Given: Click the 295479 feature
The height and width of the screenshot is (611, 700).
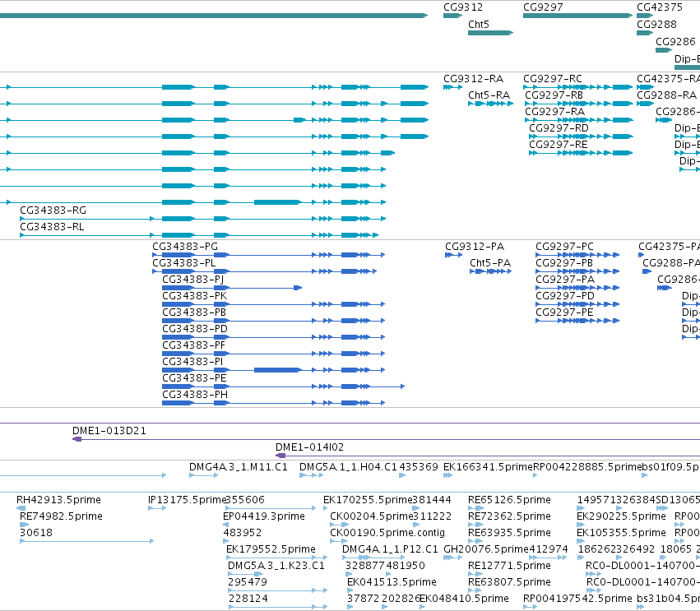Looking at the screenshot, I should tap(277, 590).
